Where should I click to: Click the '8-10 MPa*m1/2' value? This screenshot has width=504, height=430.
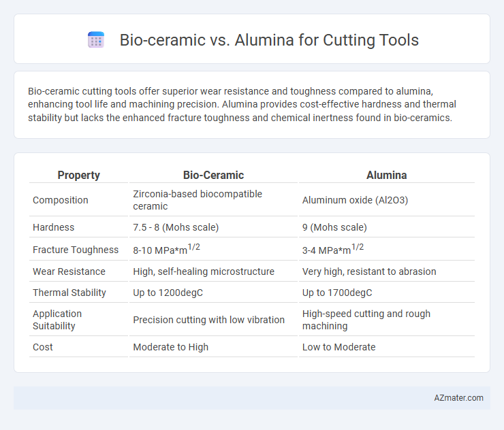pyautogui.click(x=166, y=249)
